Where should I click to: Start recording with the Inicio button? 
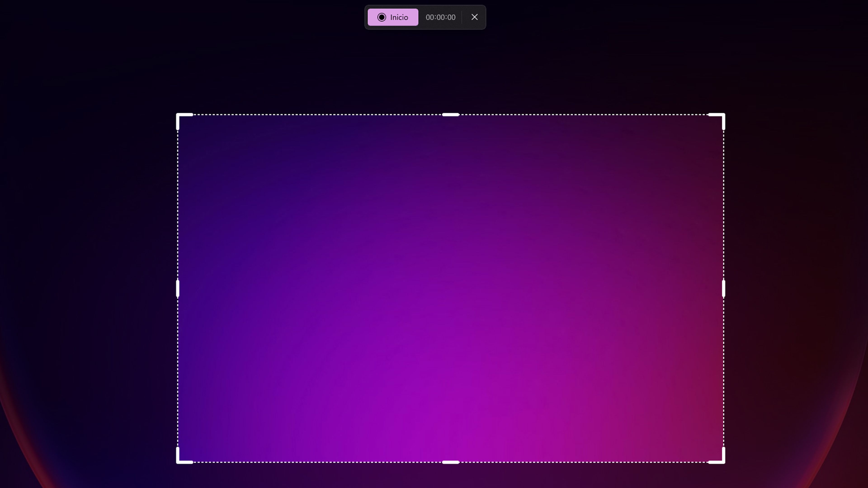pos(393,17)
